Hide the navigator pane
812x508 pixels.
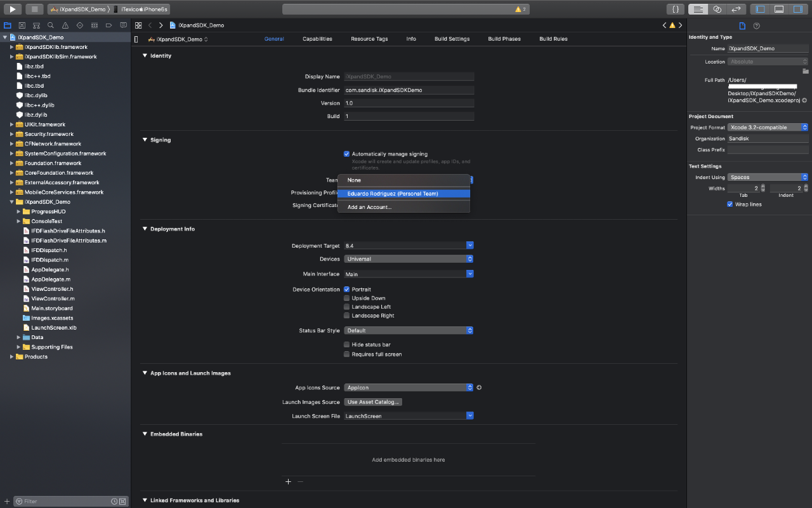pos(760,10)
